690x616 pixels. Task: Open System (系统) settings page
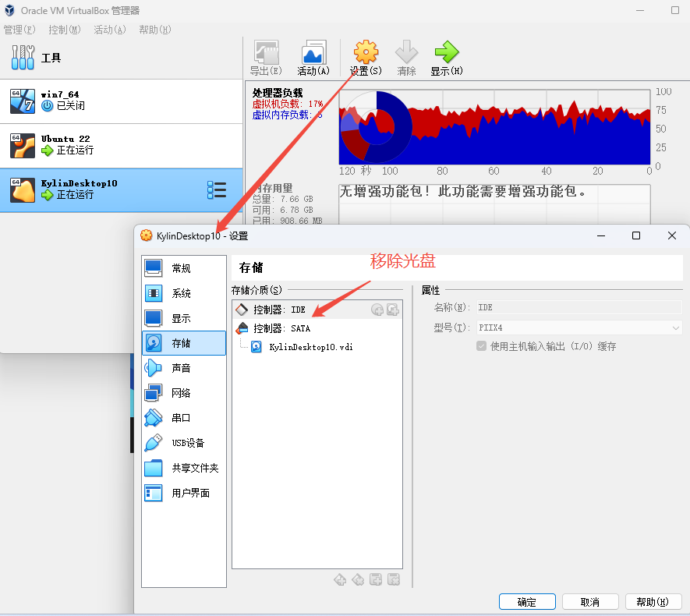pos(184,293)
